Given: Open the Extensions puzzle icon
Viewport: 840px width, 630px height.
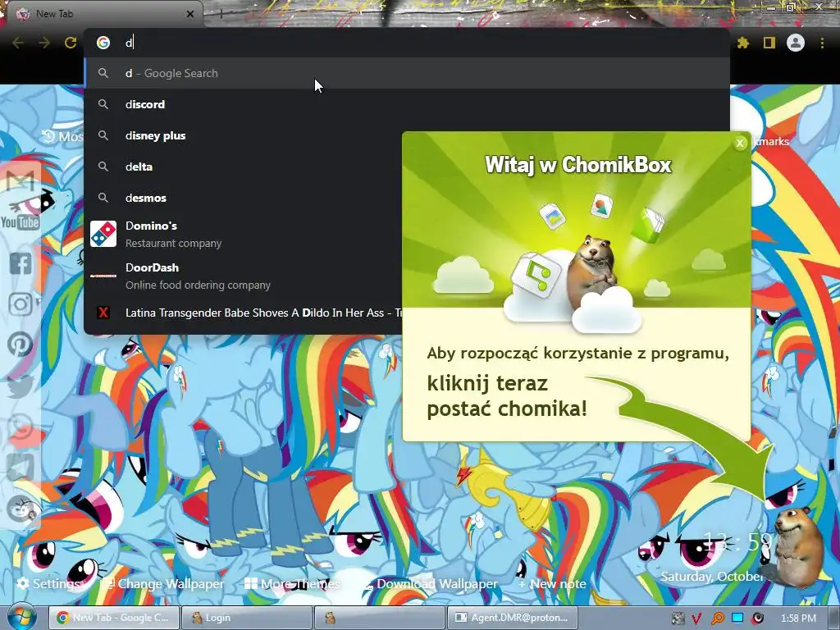Looking at the screenshot, I should 743,43.
